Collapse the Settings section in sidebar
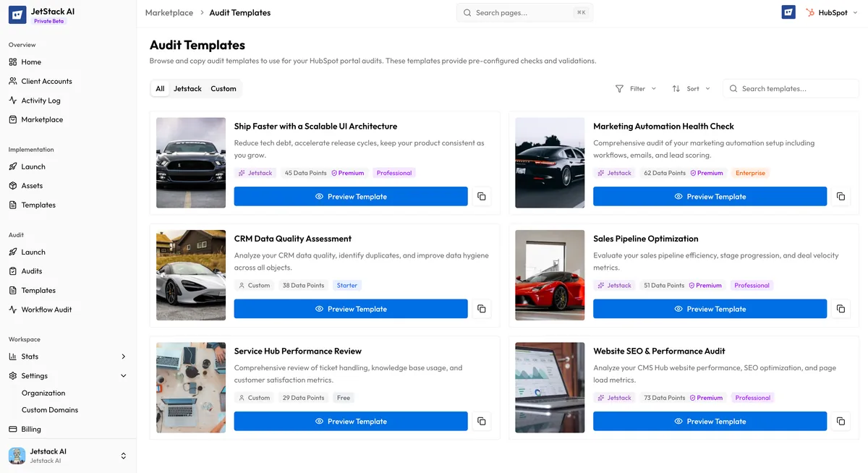 pyautogui.click(x=123, y=375)
